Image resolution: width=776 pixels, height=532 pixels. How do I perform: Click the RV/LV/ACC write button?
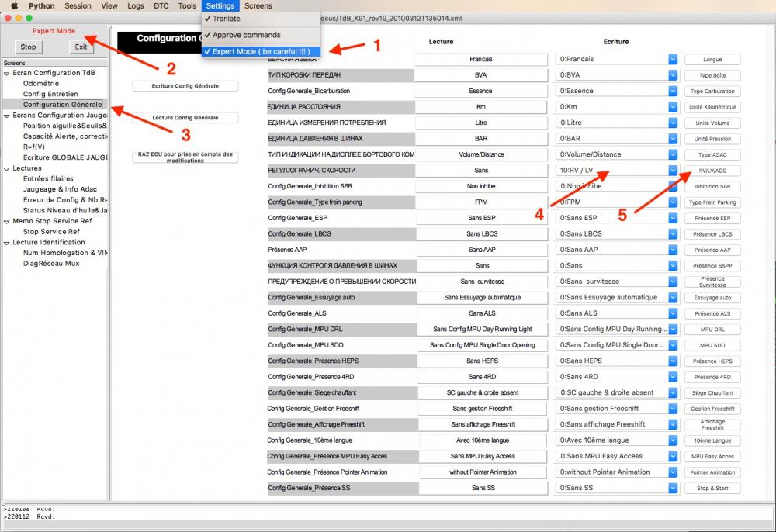pyautogui.click(x=712, y=171)
